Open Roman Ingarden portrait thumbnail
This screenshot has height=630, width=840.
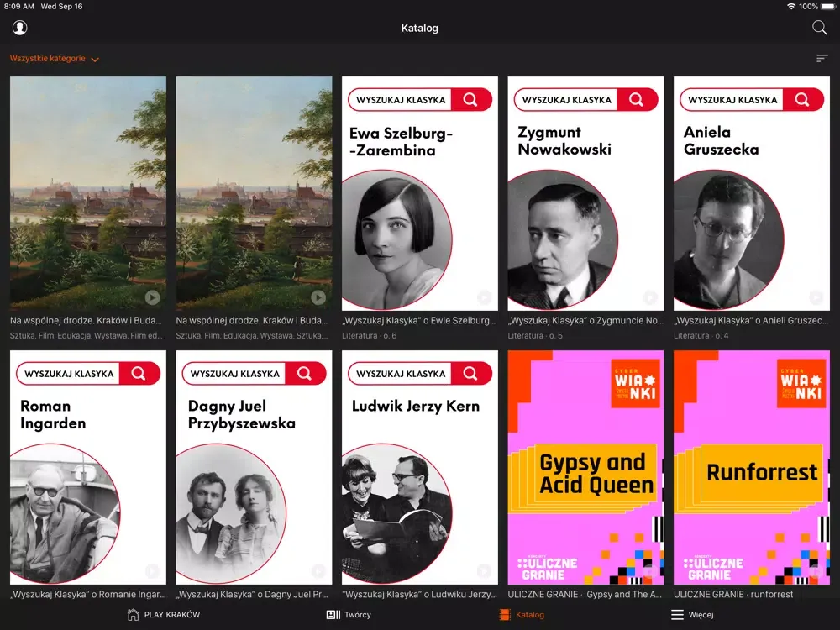[x=65, y=513]
